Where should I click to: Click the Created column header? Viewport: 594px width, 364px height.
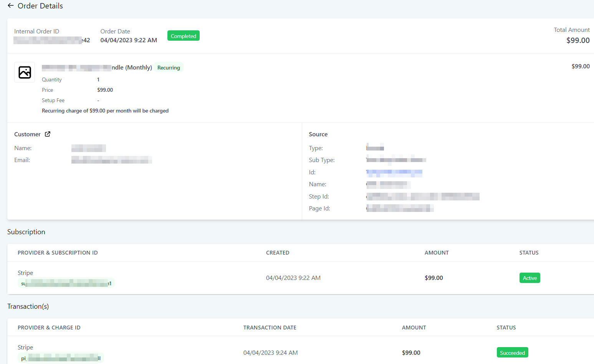coord(277,253)
